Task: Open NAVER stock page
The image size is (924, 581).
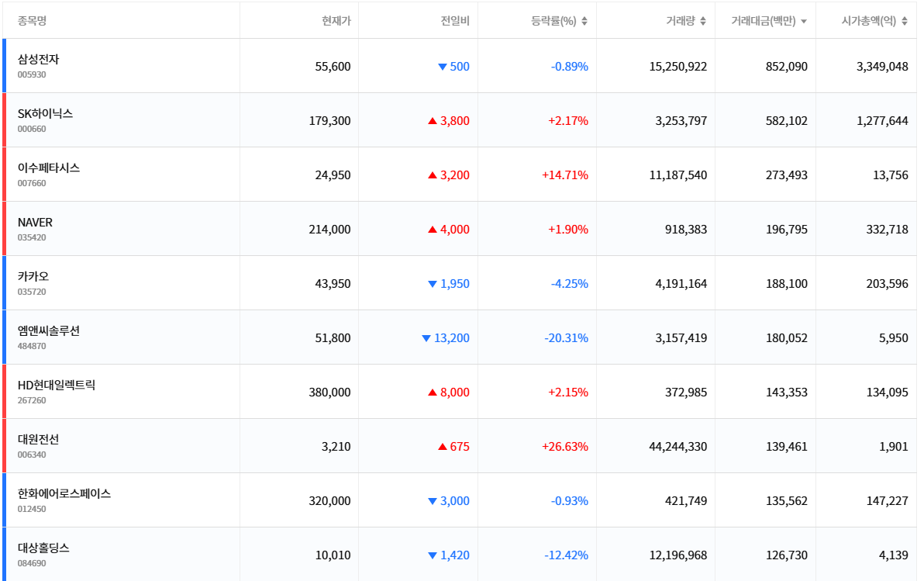Action: (x=36, y=223)
